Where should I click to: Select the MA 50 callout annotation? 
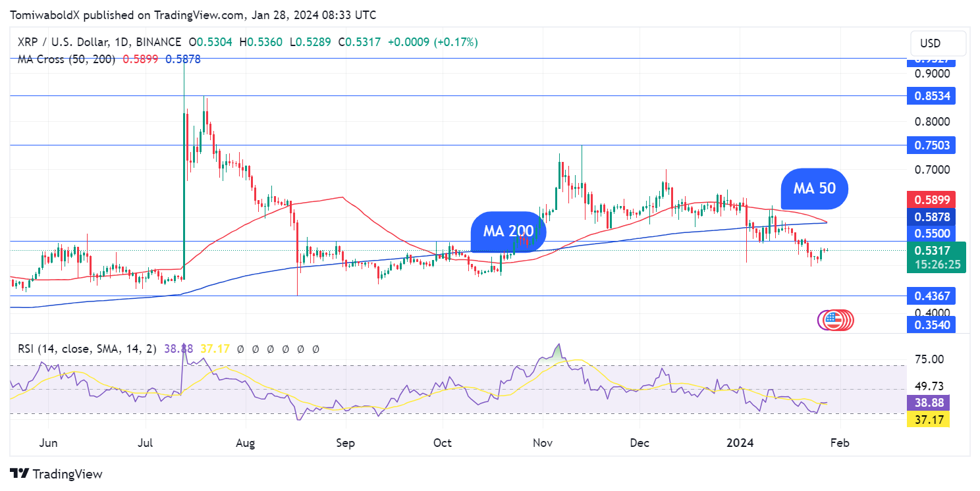pos(815,188)
